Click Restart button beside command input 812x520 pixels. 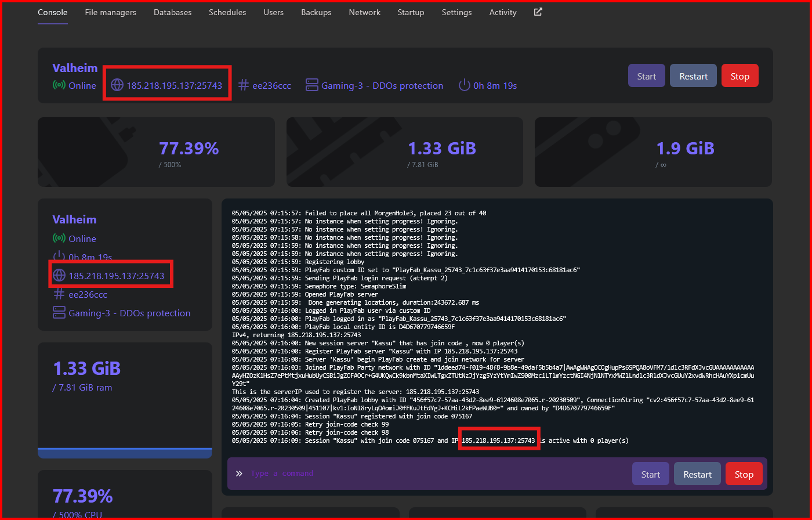click(x=697, y=474)
